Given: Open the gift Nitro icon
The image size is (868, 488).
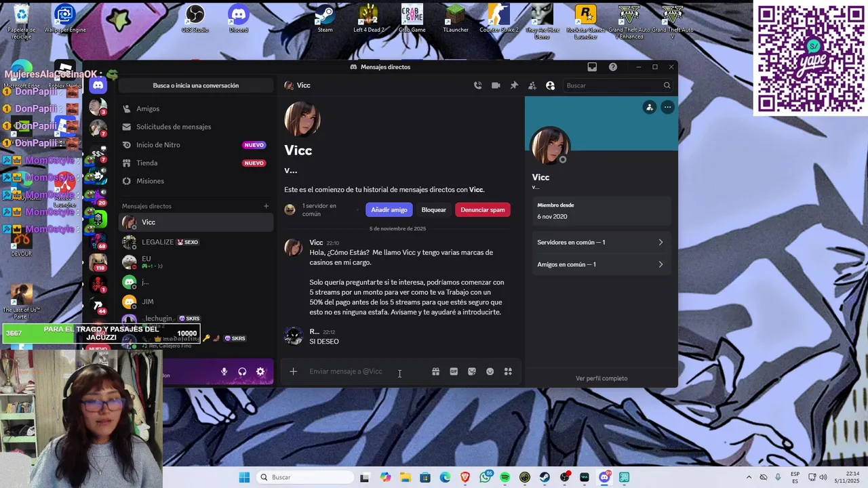Looking at the screenshot, I should pos(435,371).
